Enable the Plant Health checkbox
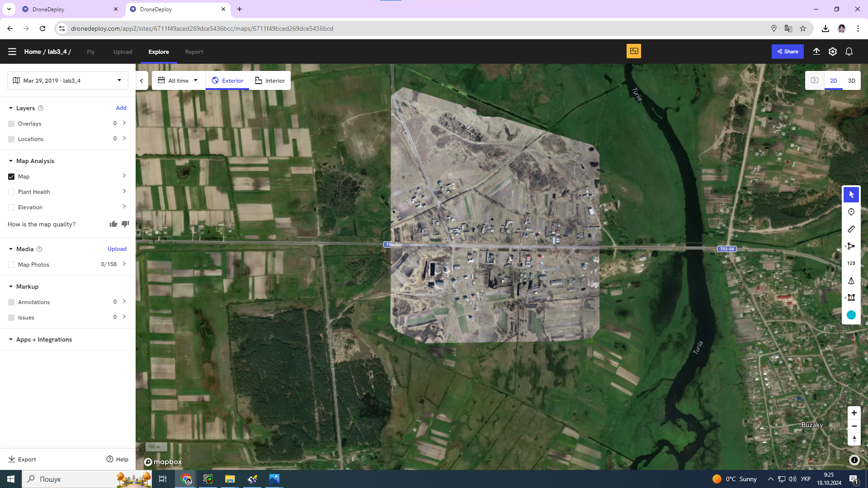 (x=11, y=192)
